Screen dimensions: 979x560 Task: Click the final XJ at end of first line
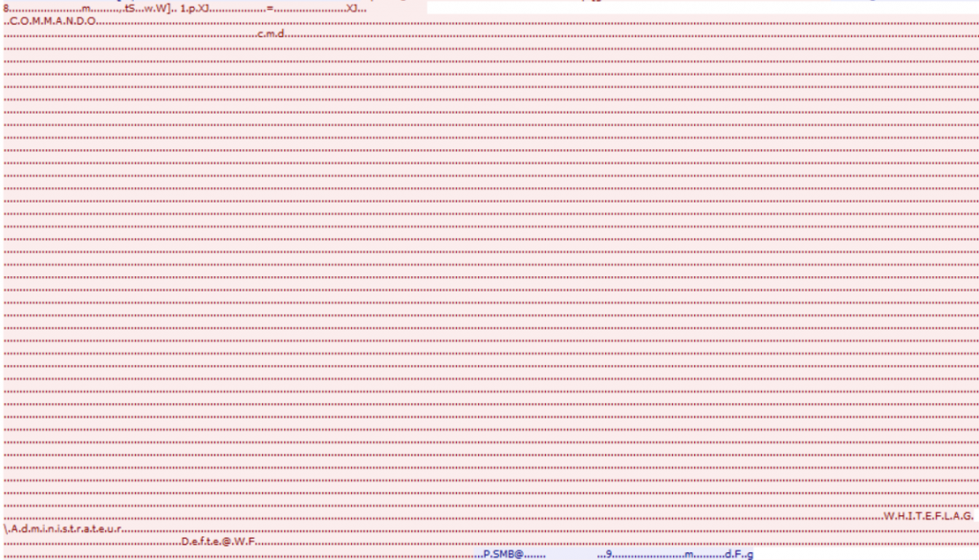point(352,9)
